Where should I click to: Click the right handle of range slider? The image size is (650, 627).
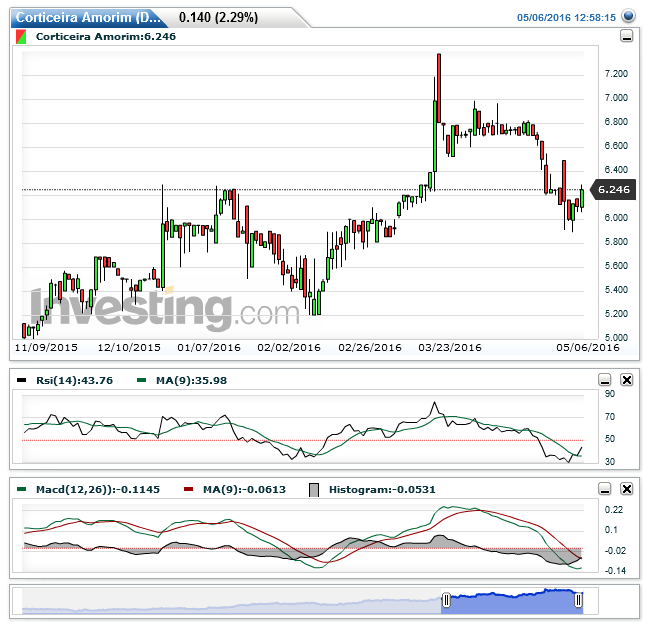[578, 600]
